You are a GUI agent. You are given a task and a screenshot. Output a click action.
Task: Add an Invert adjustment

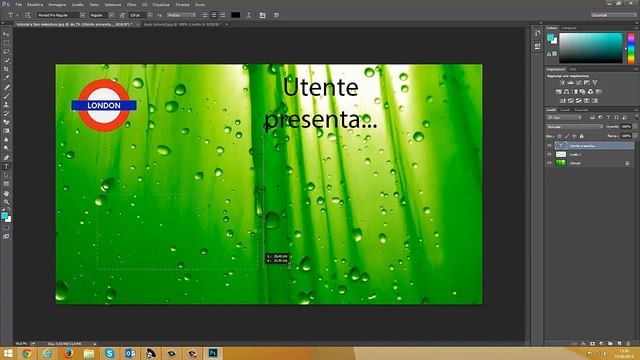click(562, 100)
